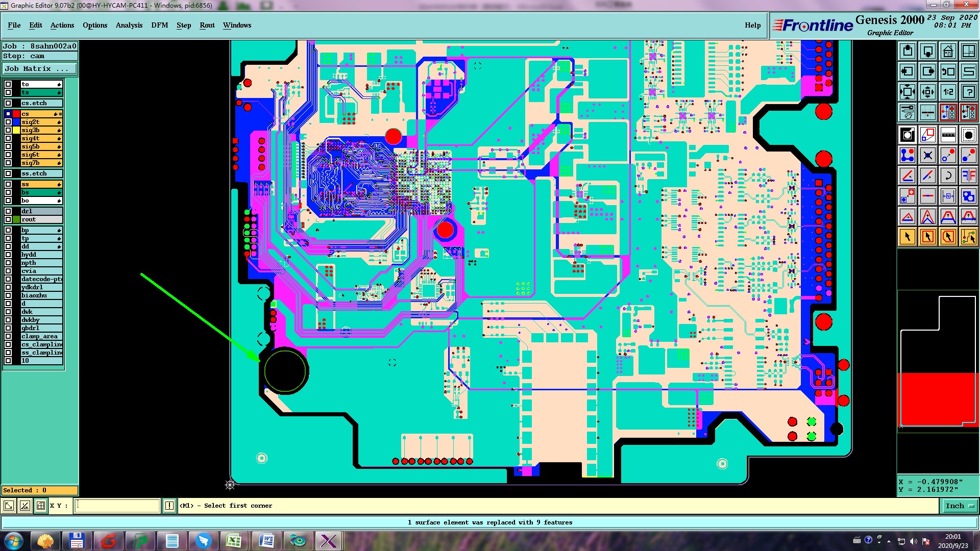Toggle display checkbox for layer rout
Image resolution: width=980 pixels, height=551 pixels.
pyautogui.click(x=8, y=219)
